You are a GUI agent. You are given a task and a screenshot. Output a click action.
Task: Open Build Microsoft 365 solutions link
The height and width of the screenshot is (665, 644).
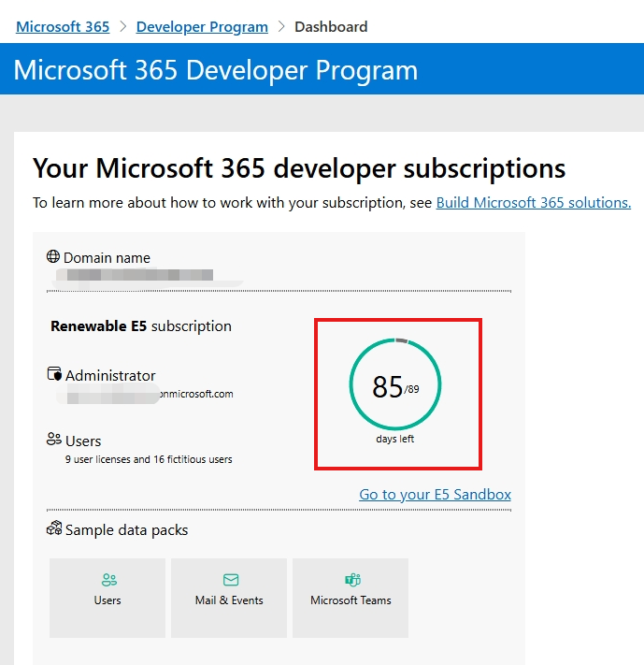pyautogui.click(x=534, y=203)
